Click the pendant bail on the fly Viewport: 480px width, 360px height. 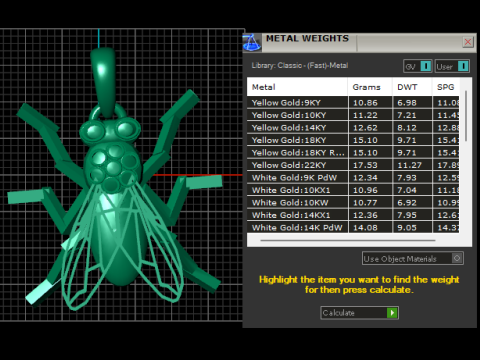tap(104, 82)
